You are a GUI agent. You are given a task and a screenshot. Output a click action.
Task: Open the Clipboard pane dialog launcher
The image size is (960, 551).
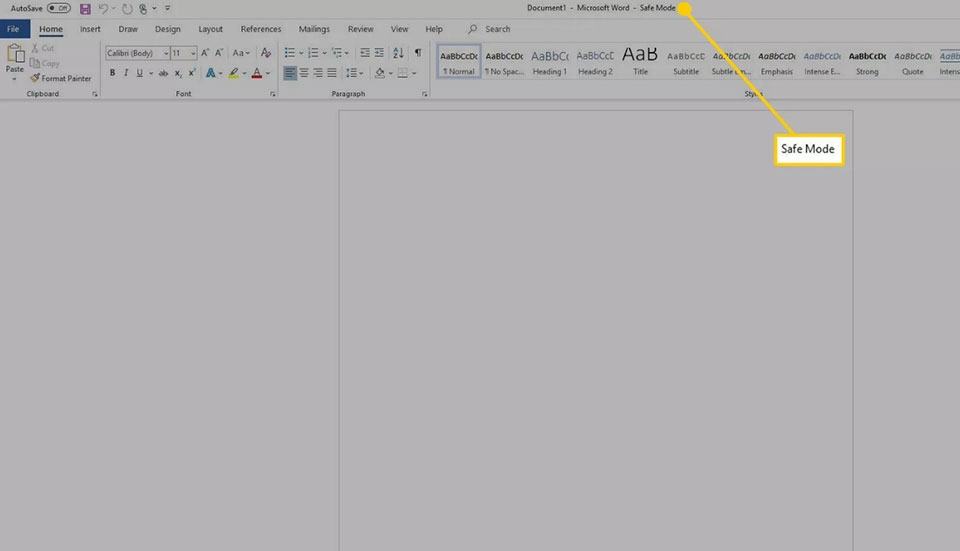(x=95, y=94)
